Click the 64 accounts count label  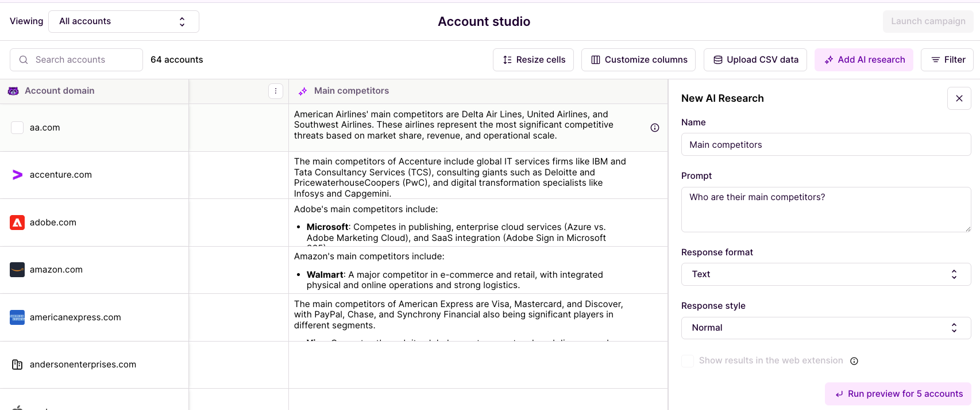point(177,60)
